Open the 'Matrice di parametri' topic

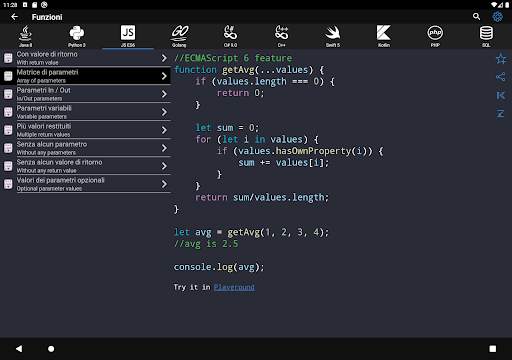click(85, 76)
